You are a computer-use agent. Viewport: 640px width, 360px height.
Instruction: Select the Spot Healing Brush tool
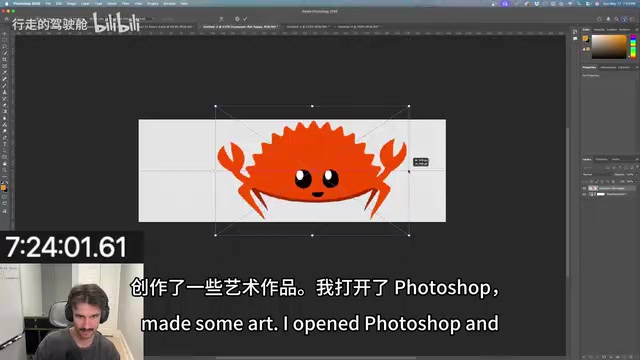(4, 79)
